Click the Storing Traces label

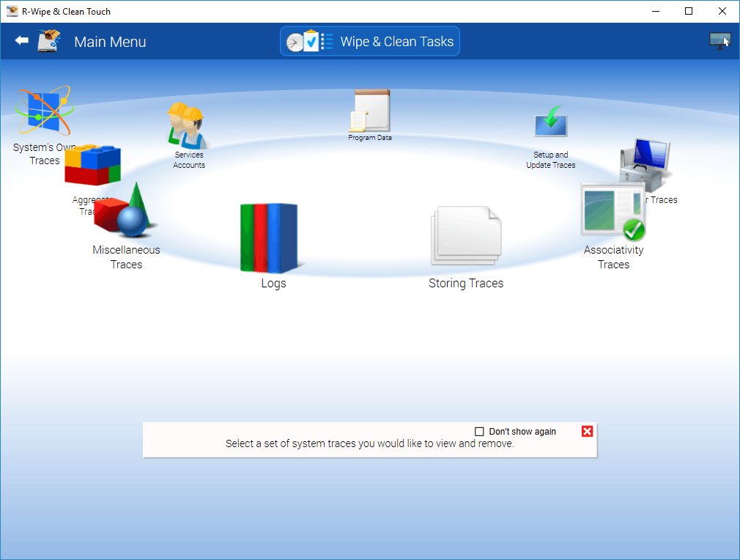click(x=466, y=284)
